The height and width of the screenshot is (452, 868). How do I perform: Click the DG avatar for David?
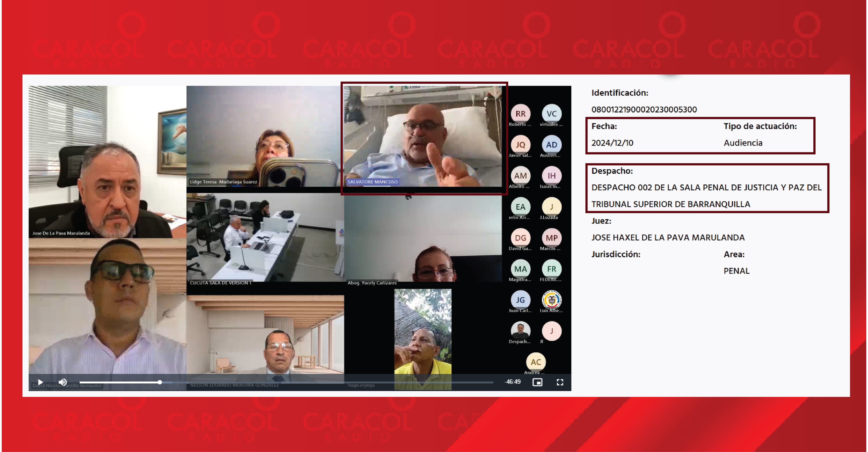point(520,238)
